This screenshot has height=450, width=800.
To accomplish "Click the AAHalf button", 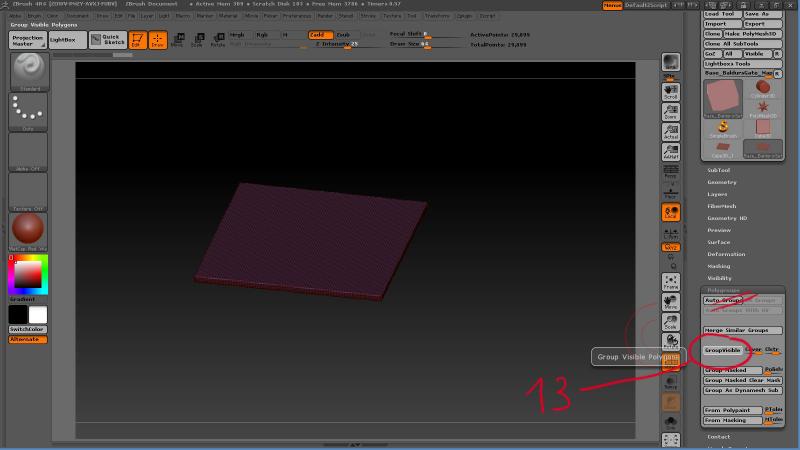I will tap(670, 152).
